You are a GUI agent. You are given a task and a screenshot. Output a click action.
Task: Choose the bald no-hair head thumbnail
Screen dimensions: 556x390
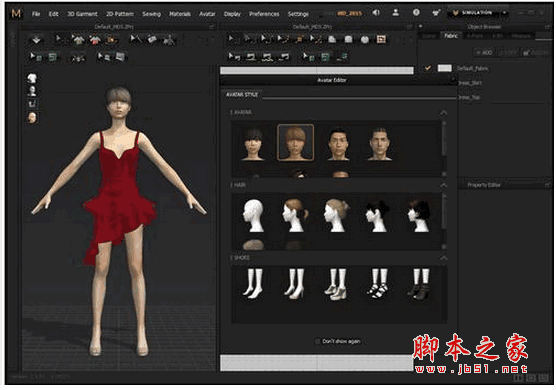[x=253, y=215]
